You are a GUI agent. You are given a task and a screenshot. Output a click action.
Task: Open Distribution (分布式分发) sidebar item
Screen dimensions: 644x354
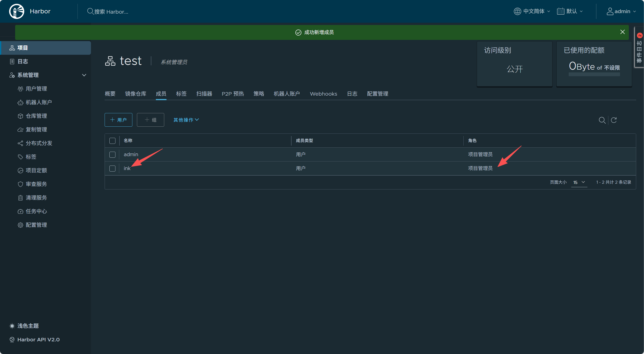[x=39, y=143]
